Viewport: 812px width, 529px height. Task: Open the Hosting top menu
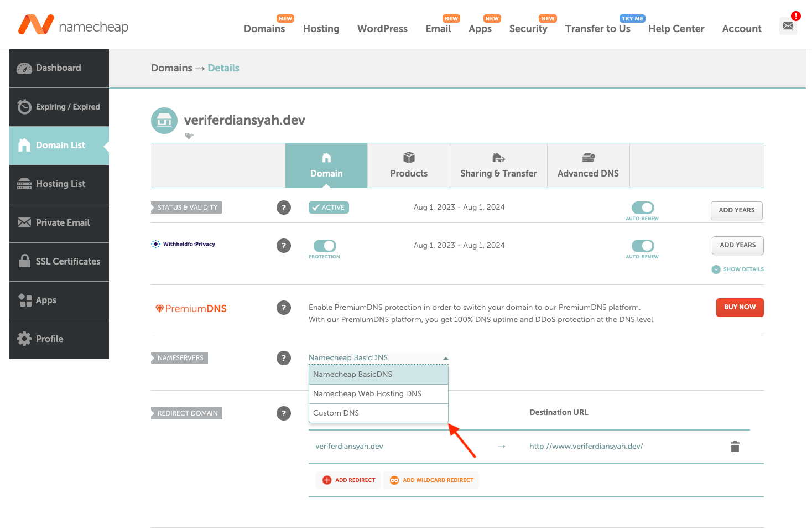point(321,29)
